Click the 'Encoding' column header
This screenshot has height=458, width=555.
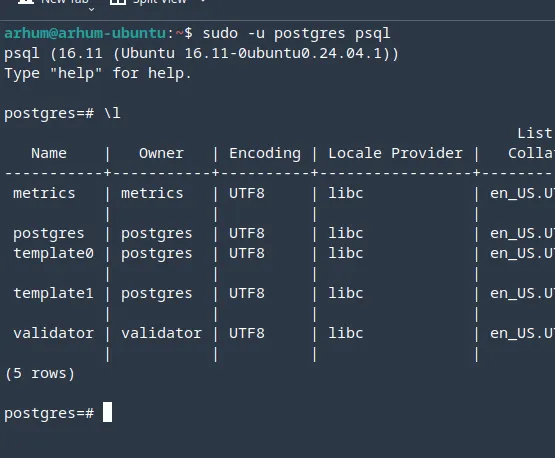[265, 154]
